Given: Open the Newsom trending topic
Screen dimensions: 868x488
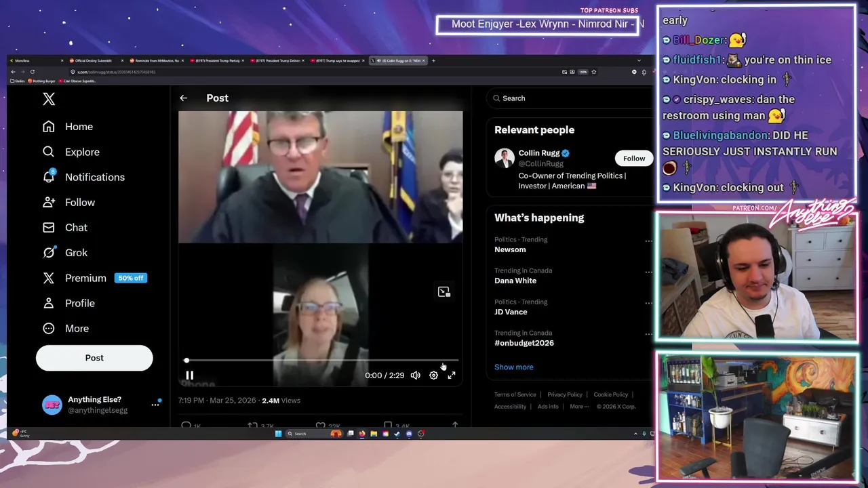Looking at the screenshot, I should [510, 249].
